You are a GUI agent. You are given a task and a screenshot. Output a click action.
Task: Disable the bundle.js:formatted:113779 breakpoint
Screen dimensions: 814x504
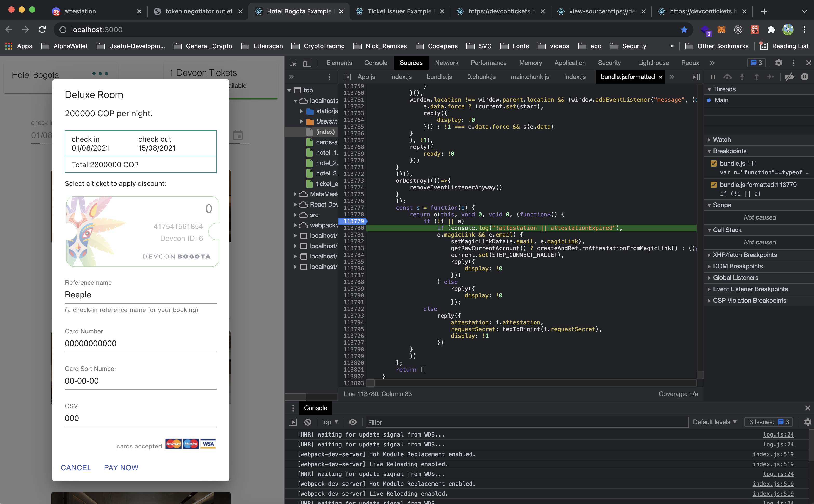[713, 184]
